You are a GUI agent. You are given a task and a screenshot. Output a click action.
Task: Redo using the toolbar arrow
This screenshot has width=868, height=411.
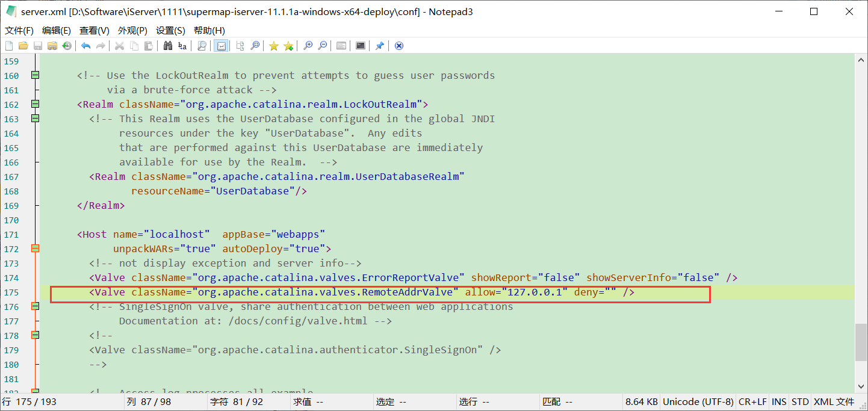tap(101, 46)
